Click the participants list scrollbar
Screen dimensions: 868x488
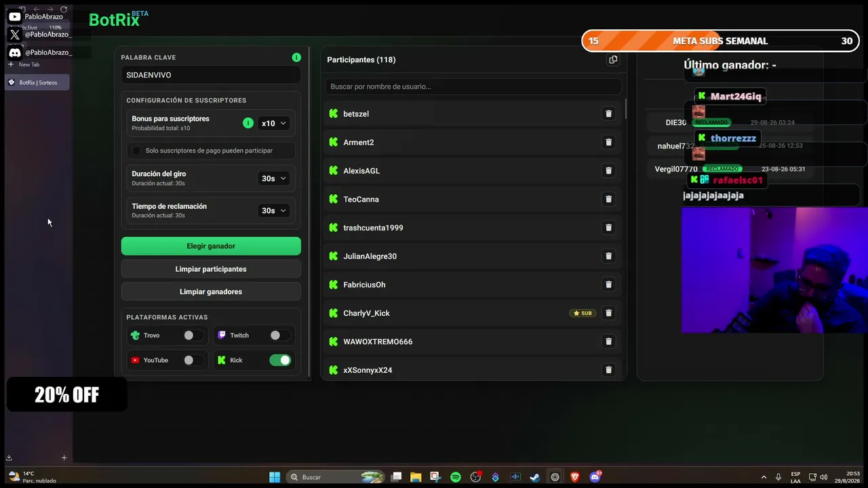click(x=625, y=108)
